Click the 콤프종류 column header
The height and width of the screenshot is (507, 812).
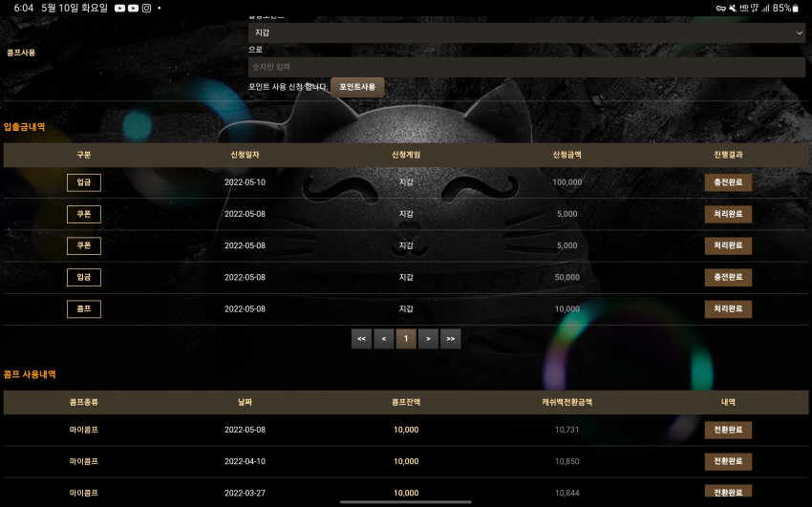click(84, 402)
